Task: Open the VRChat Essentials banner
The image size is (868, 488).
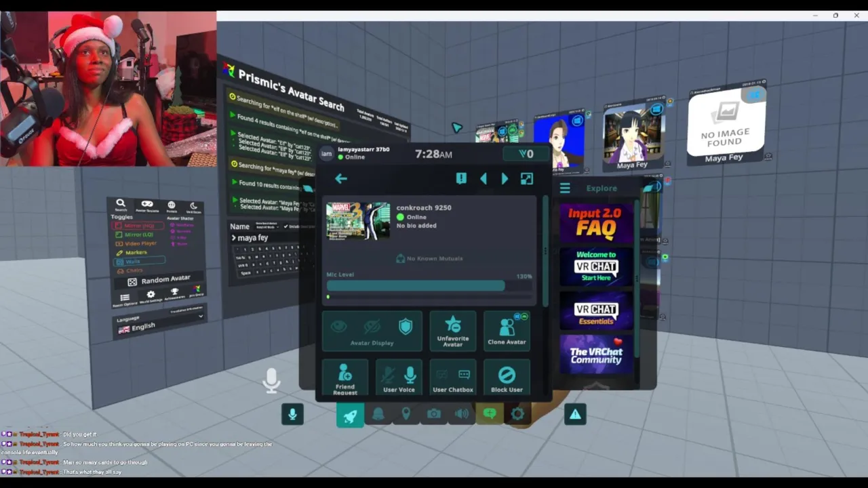Action: pos(596,310)
